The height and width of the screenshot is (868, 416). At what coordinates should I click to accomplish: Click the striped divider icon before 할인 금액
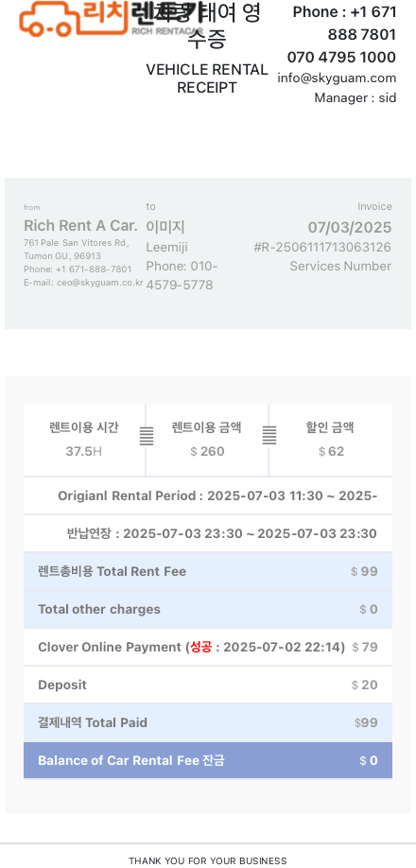coord(269,435)
